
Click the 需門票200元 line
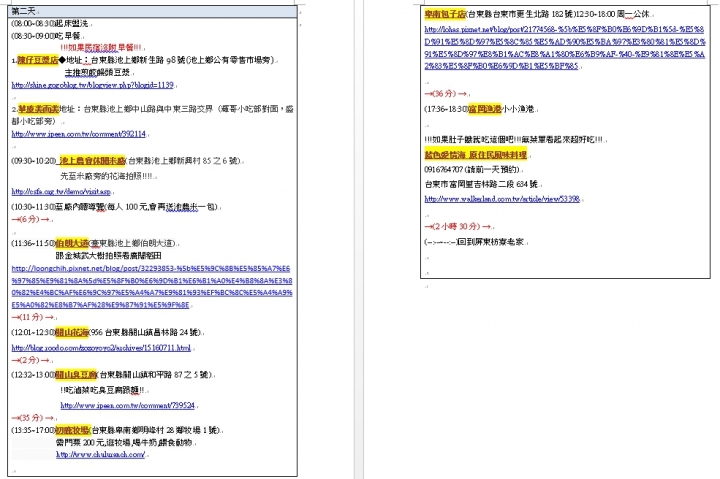coord(125,443)
